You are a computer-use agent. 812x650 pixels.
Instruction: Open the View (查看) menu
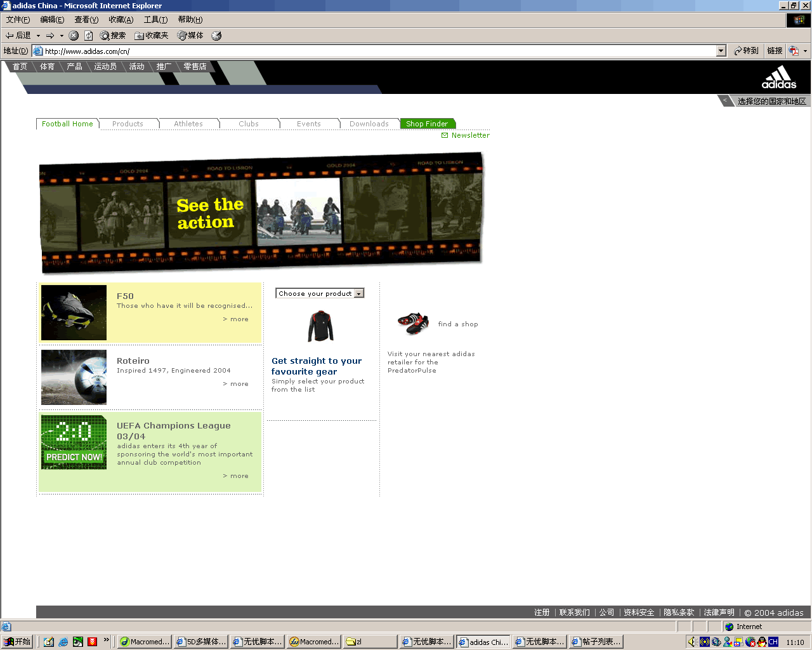click(86, 20)
